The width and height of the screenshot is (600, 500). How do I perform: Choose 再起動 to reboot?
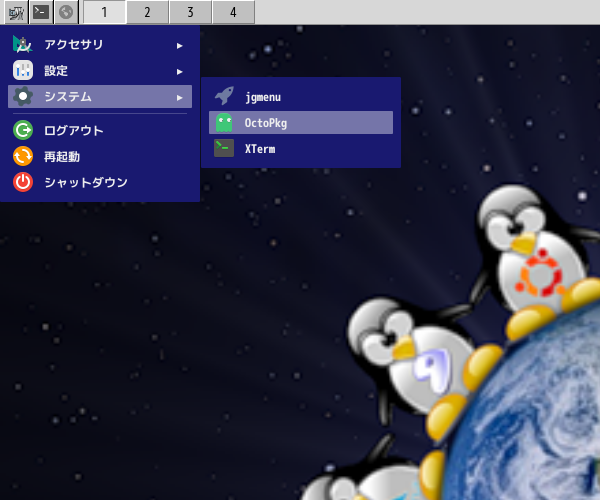click(x=100, y=156)
